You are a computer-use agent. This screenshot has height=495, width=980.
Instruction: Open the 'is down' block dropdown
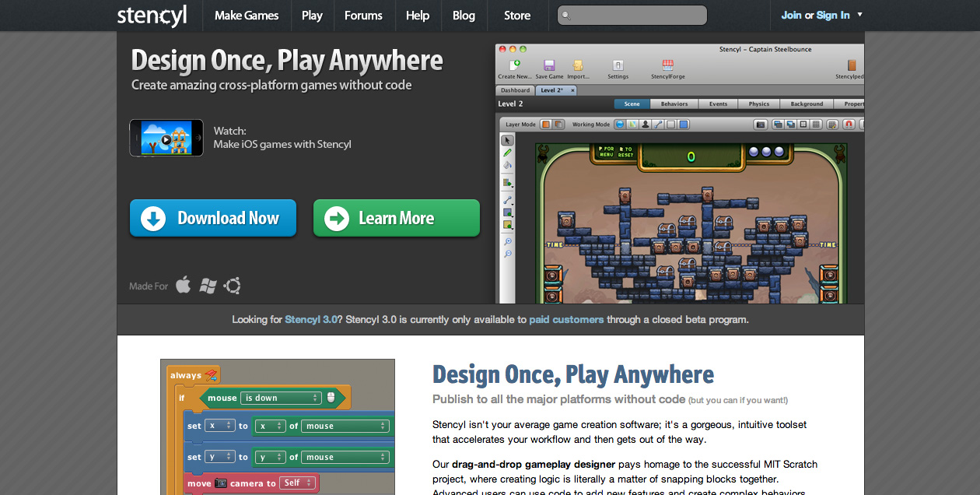coord(281,398)
